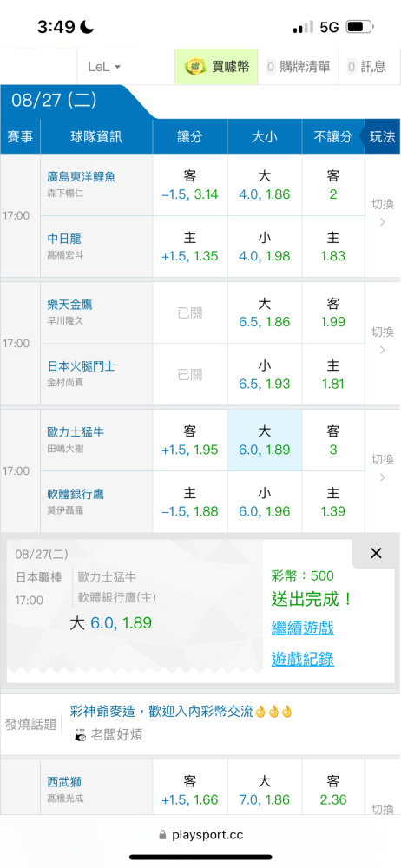
Task: Pick 客 +1.5, 1.95 spread for 歐力士
Action: 190,439
